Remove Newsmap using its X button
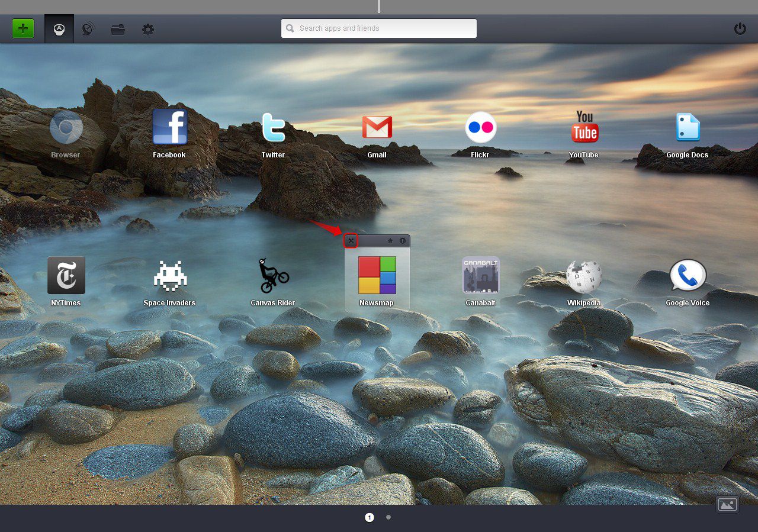Viewport: 758px width, 532px height. [351, 241]
